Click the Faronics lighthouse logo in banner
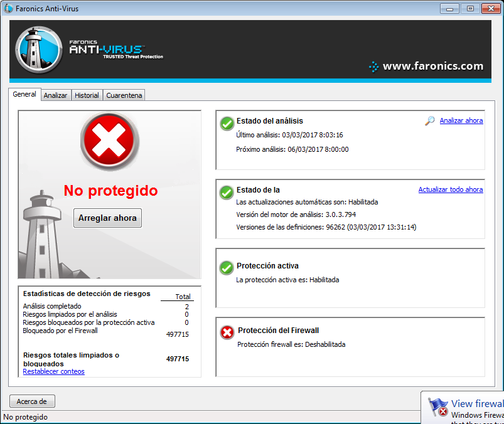The height and width of the screenshot is (424, 504). click(x=38, y=50)
